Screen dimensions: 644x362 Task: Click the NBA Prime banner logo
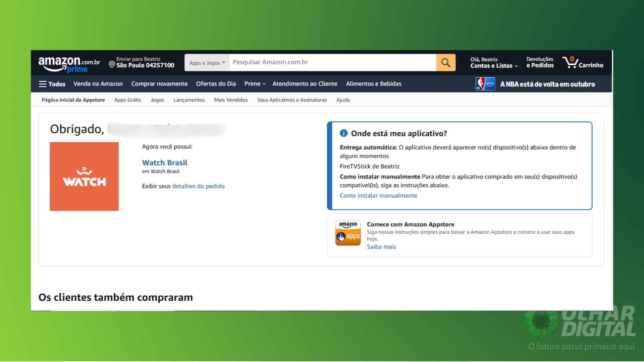(x=485, y=84)
